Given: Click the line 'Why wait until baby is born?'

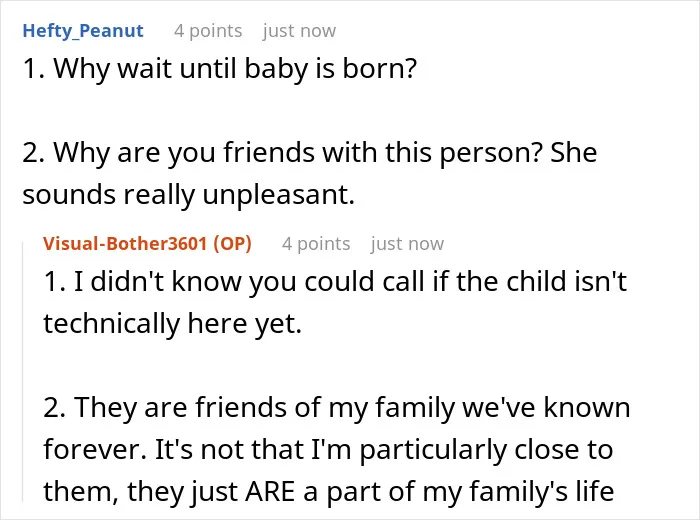Looking at the screenshot, I should click(x=235, y=69).
